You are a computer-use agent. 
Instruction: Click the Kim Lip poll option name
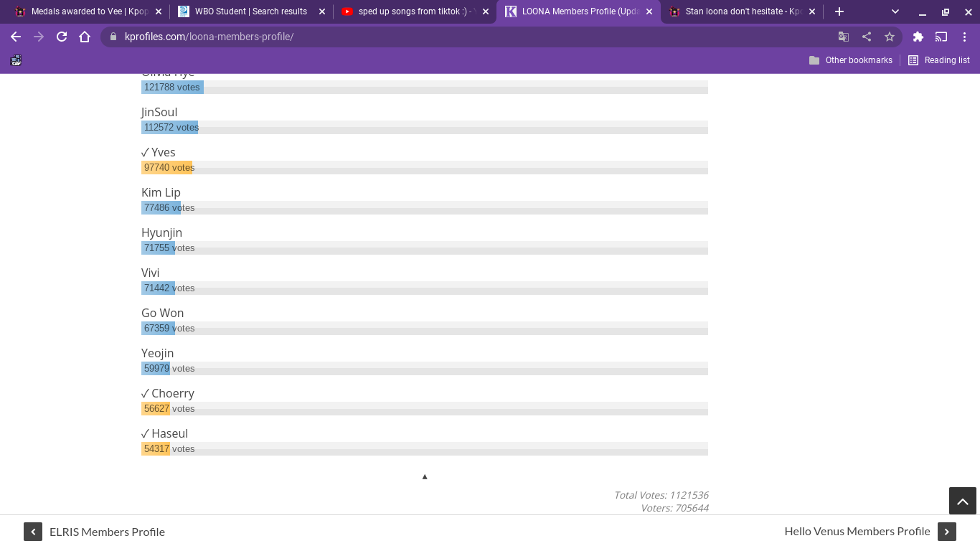point(161,192)
